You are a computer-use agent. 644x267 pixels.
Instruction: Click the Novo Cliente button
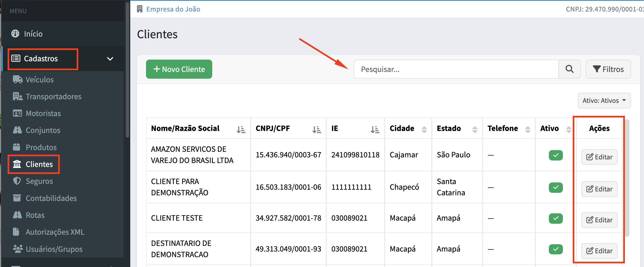coord(179,69)
